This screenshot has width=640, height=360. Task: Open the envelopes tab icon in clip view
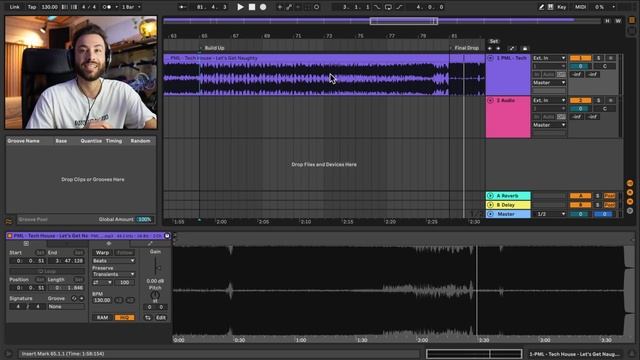(150, 244)
